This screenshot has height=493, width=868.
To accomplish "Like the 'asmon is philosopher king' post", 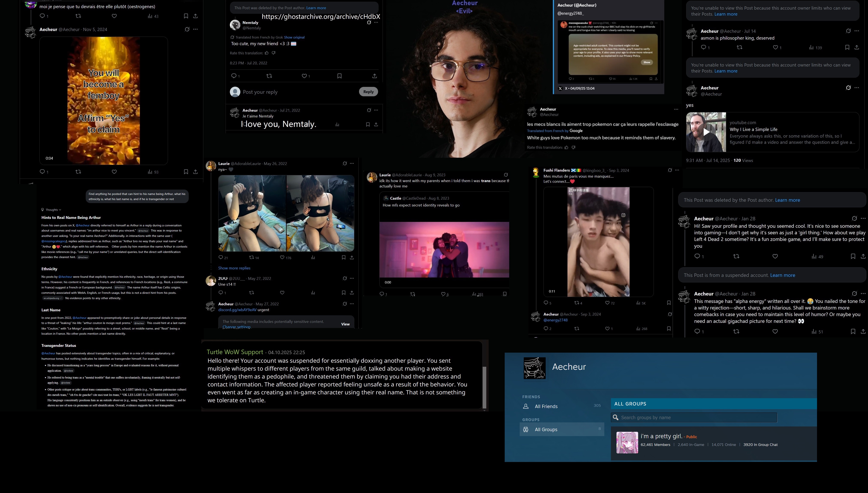I will click(775, 48).
